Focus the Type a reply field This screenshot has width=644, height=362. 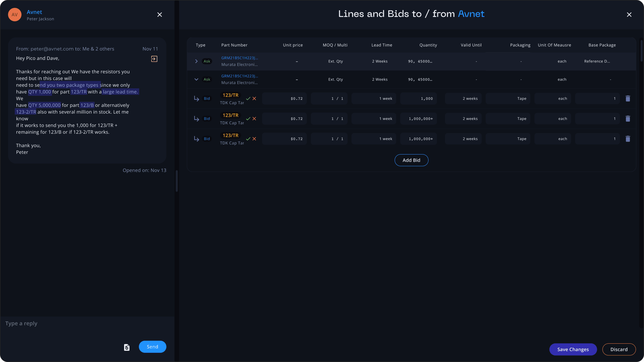pyautogui.click(x=87, y=324)
